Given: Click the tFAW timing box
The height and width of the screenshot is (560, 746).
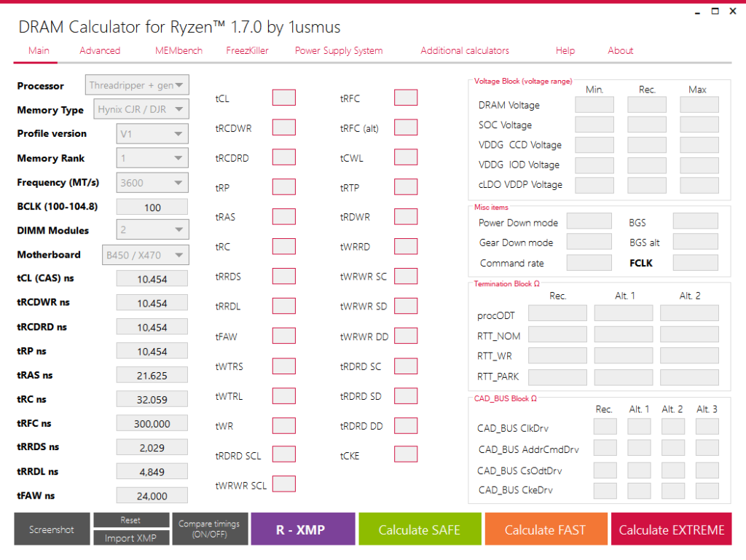Looking at the screenshot, I should click(x=284, y=336).
